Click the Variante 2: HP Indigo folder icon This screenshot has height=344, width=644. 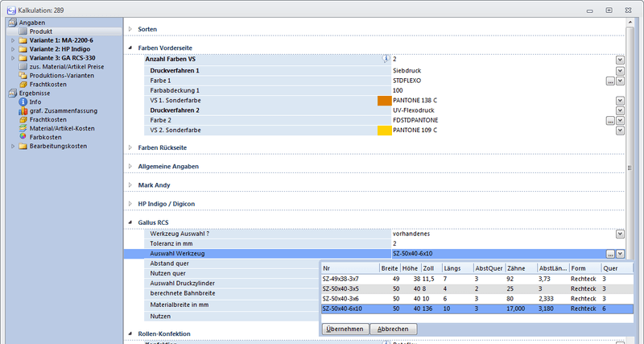(23, 49)
